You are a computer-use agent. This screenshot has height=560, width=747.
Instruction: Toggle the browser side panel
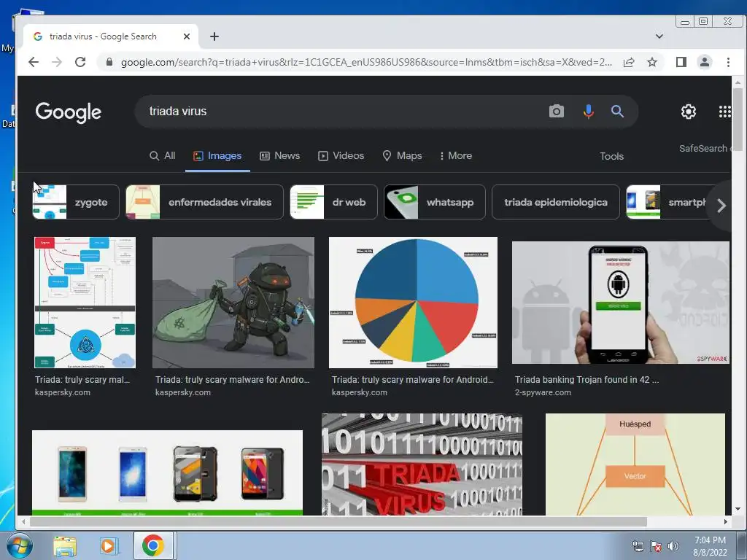pyautogui.click(x=681, y=62)
